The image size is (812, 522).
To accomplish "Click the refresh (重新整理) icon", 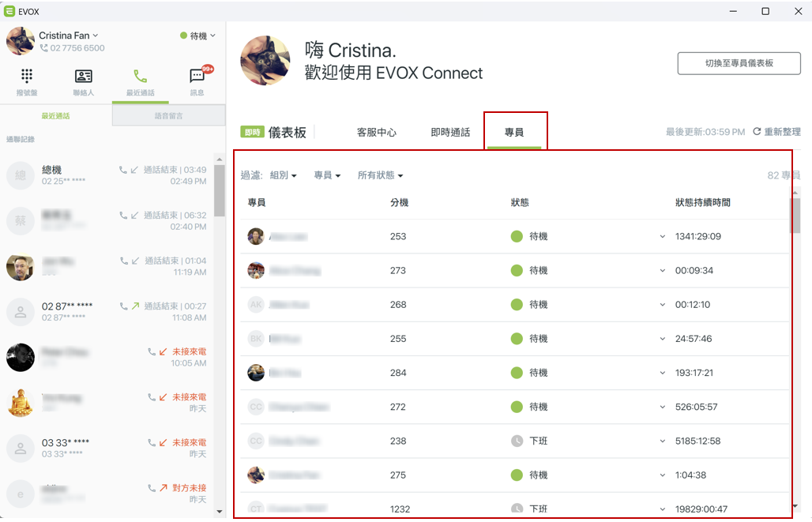I will coord(757,132).
